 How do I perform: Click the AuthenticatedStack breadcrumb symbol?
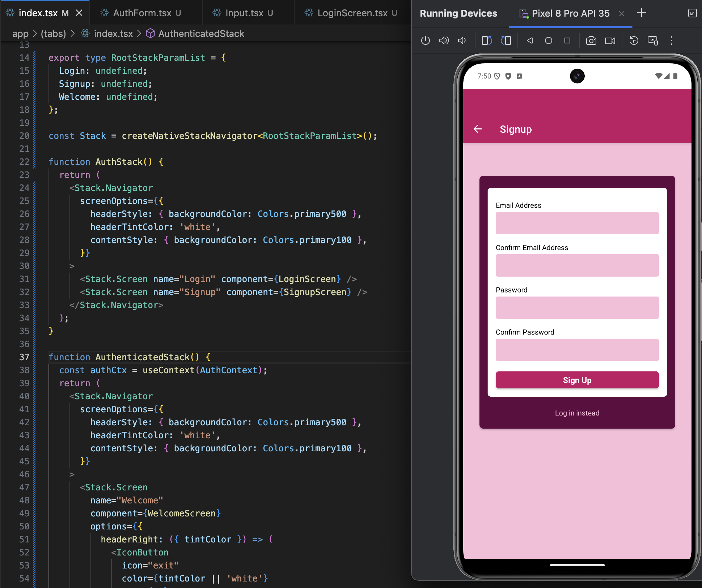pyautogui.click(x=201, y=34)
